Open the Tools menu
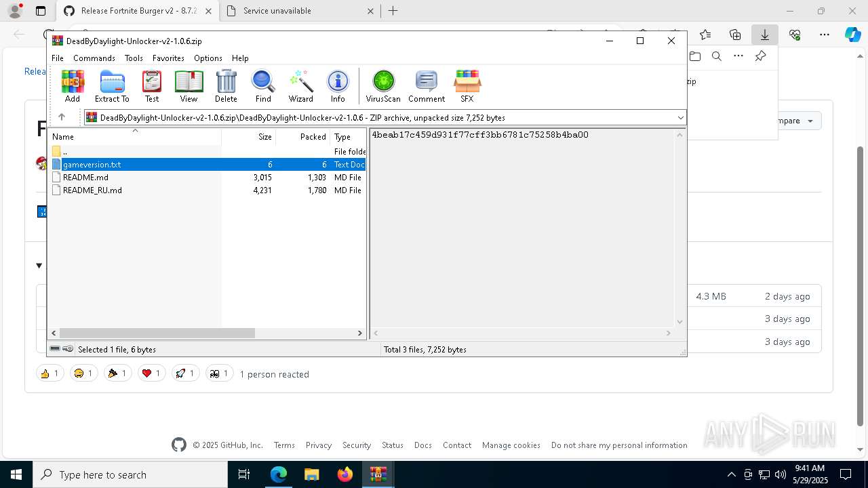 click(134, 58)
